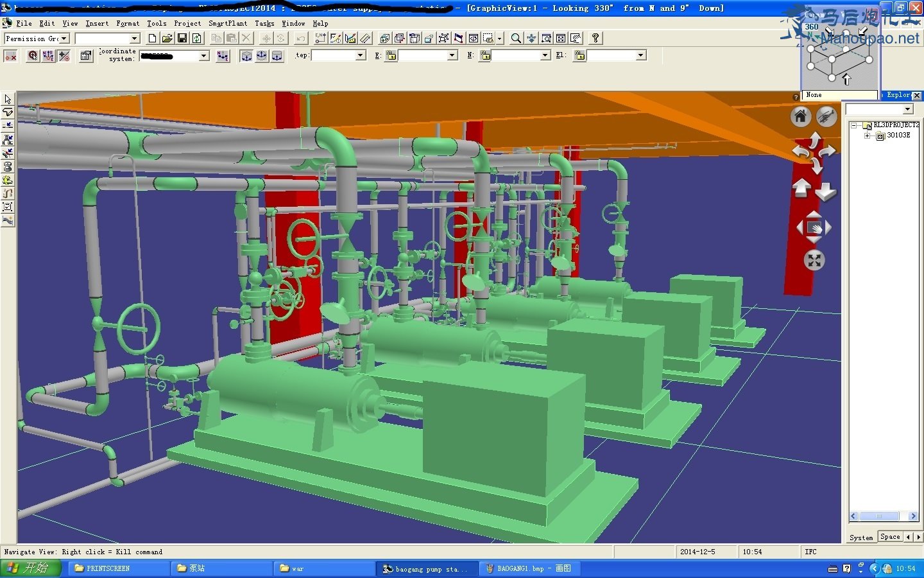Open the Coordinate system dropdown

[x=204, y=56]
